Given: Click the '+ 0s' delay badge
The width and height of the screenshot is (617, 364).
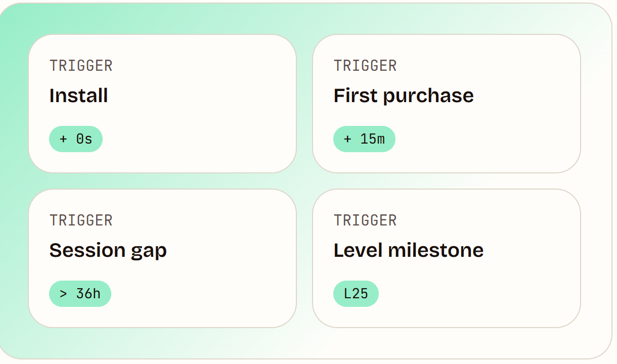Looking at the screenshot, I should coord(76,139).
